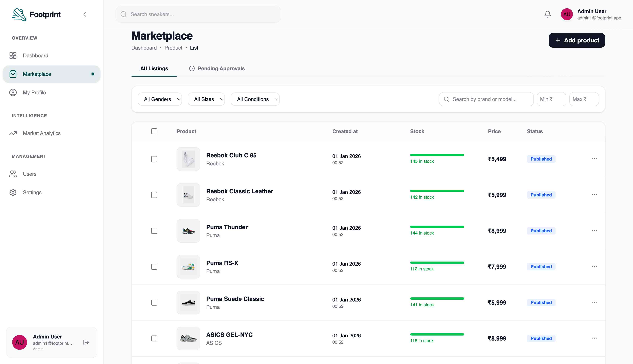Open the Market Analytics page

click(x=41, y=133)
